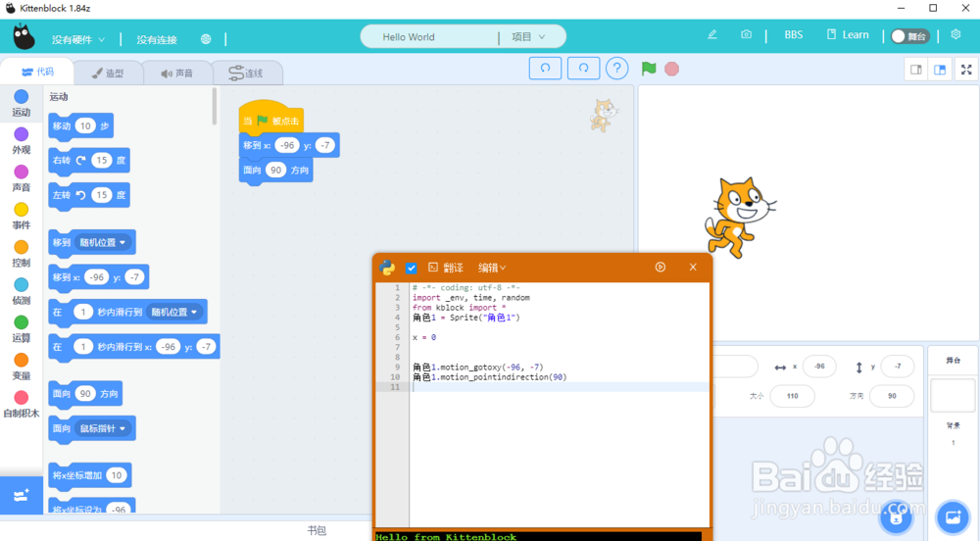Image resolution: width=980 pixels, height=541 pixels.
Task: Click the redo arrow button
Action: pos(583,68)
